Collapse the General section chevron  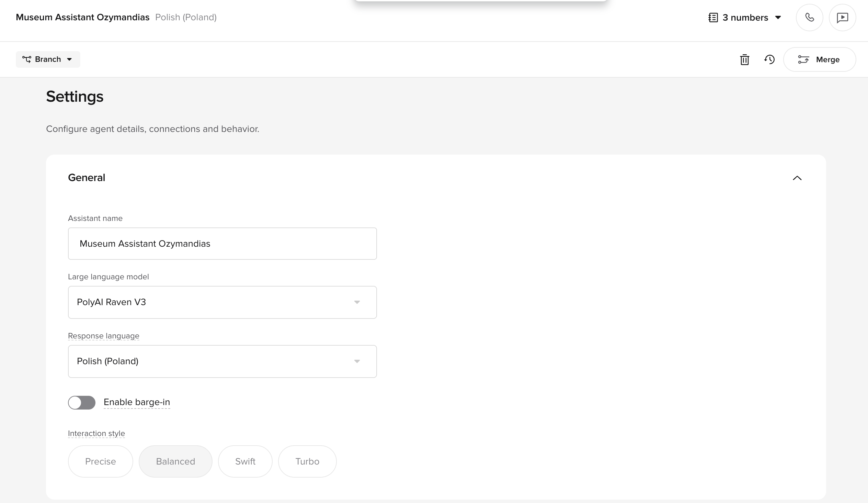pos(797,178)
